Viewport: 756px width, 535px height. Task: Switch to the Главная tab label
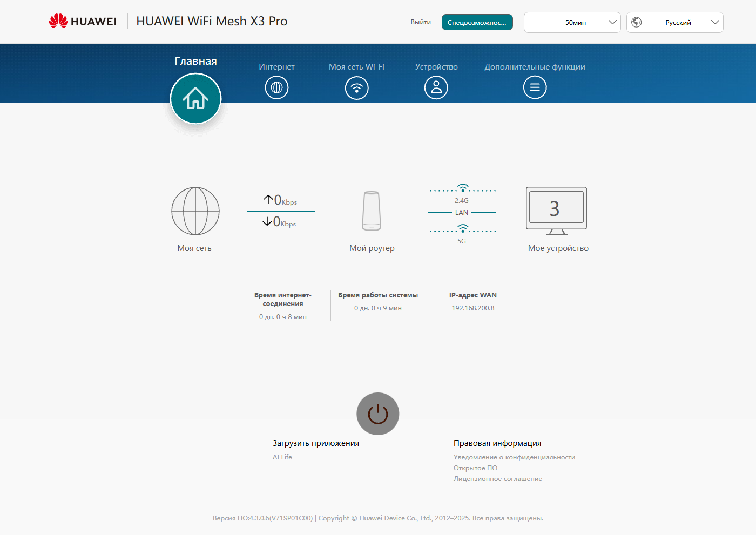click(x=195, y=61)
